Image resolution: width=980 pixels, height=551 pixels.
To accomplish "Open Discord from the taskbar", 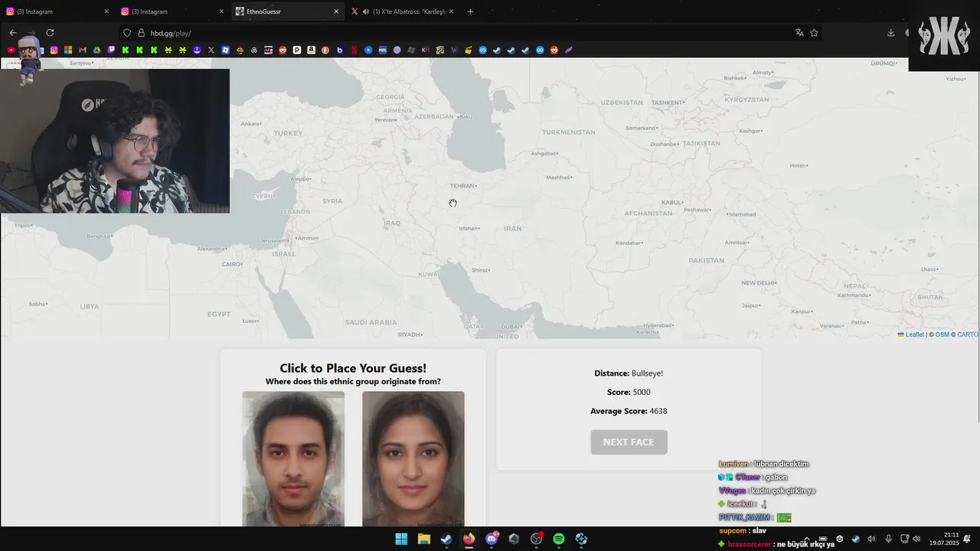I will [x=492, y=539].
